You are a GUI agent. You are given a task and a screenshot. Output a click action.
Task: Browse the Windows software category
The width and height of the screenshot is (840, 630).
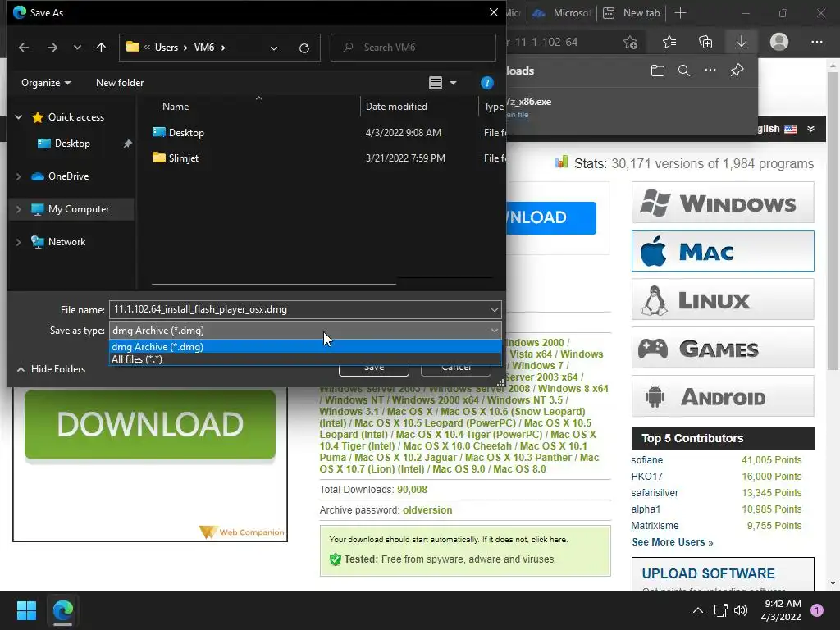723,203
